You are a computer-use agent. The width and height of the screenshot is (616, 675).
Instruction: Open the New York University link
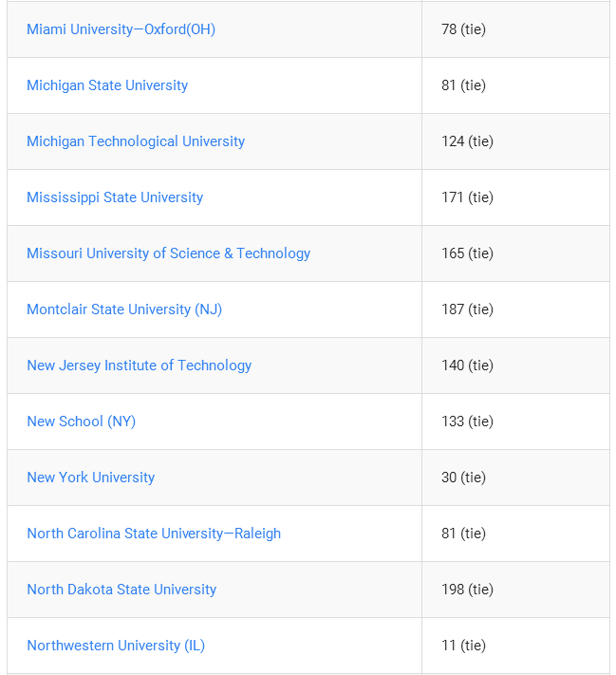[91, 477]
